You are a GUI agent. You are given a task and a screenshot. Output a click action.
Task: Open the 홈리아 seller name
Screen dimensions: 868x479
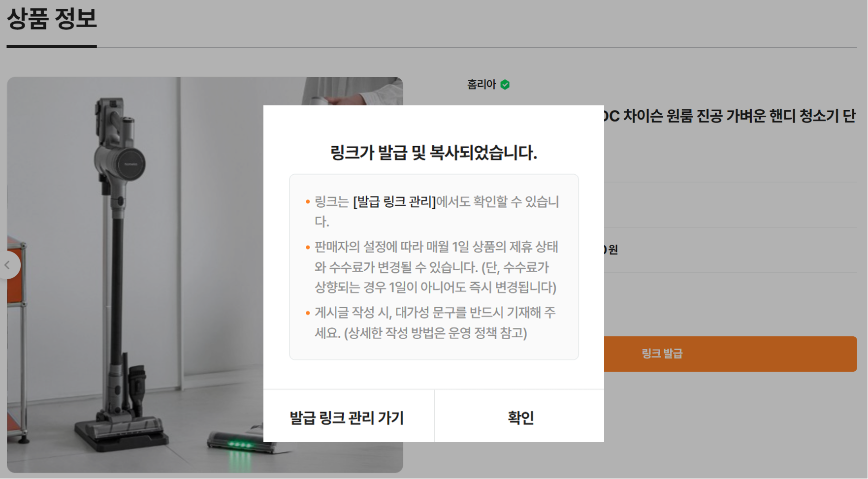point(481,85)
